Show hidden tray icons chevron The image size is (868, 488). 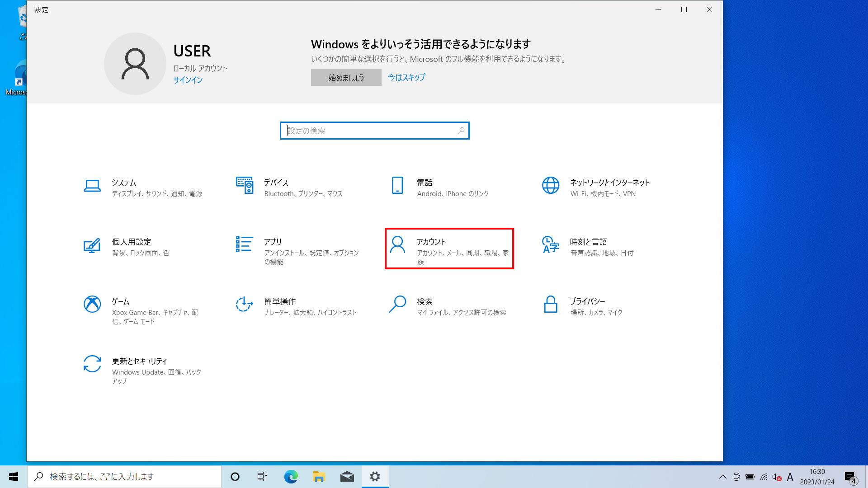click(x=723, y=477)
